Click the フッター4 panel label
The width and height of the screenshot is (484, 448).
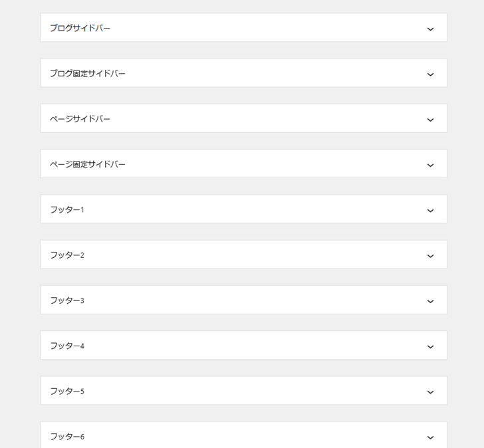[67, 346]
